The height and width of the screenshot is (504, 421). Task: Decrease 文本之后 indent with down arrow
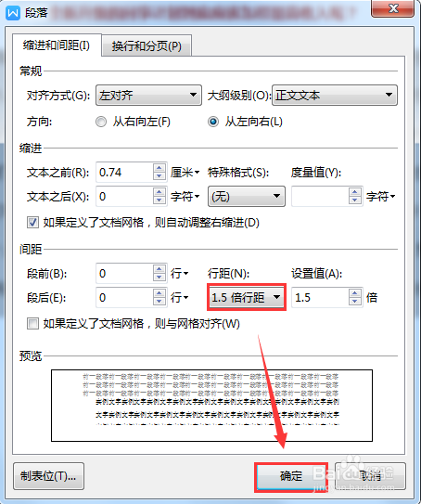coord(159,200)
